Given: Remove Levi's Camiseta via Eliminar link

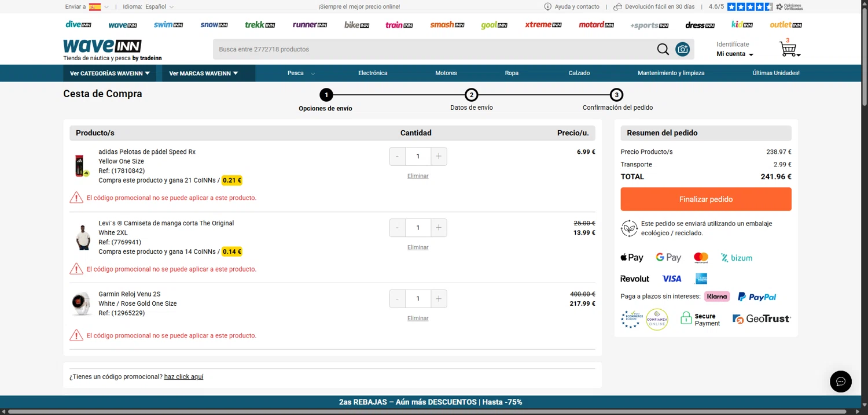Looking at the screenshot, I should click(418, 247).
